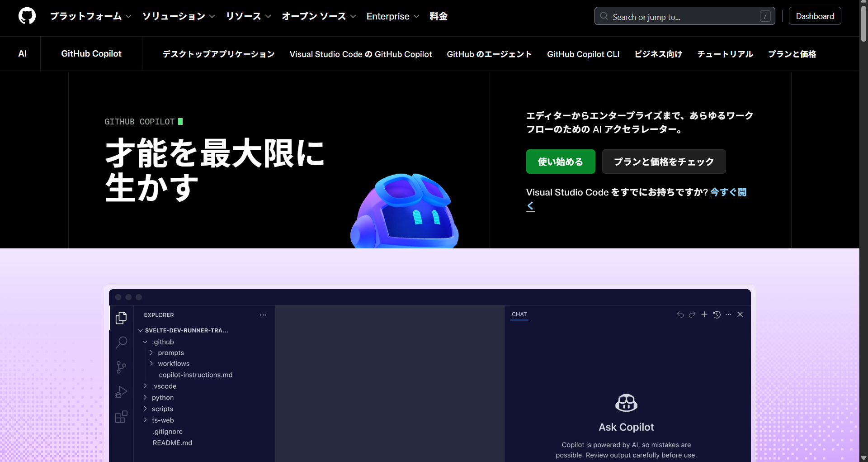Open chat history clock icon
868x462 pixels.
coord(717,314)
